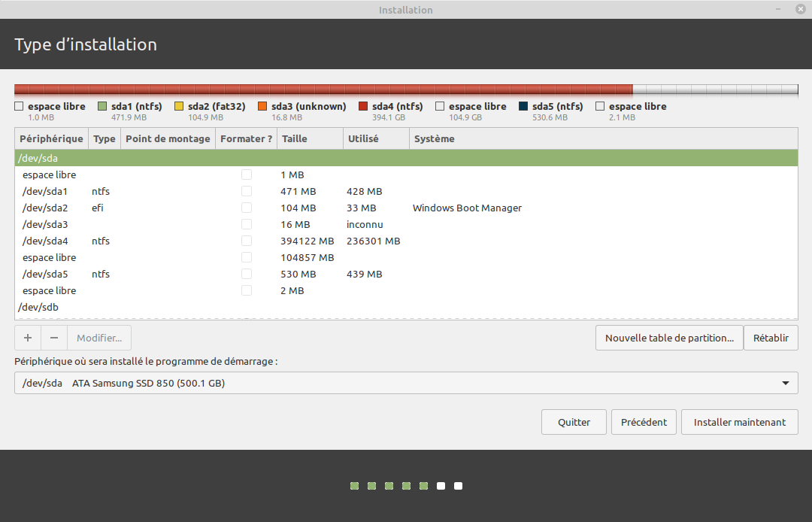Screen dimensions: 812x522
Task: Select the yellow sda2 (fat32) legend swatch
Action: pos(180,105)
